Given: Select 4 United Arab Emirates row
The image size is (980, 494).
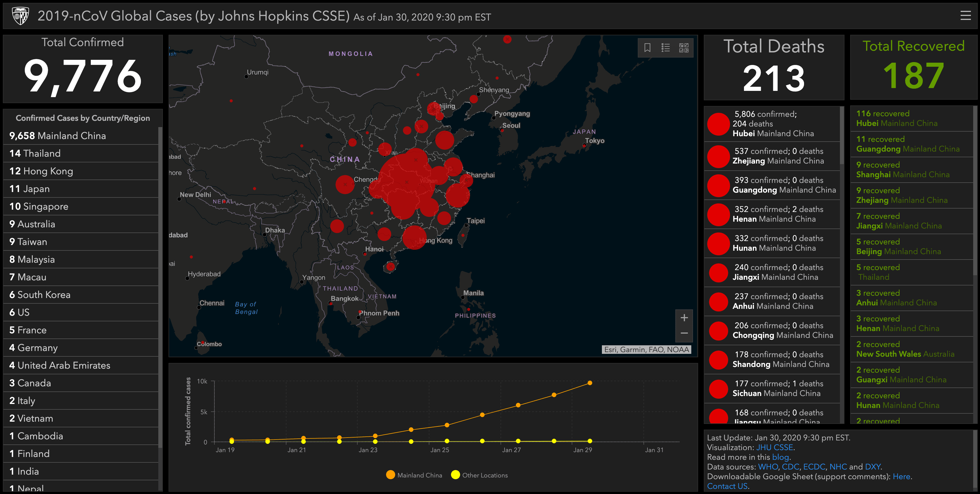Looking at the screenshot, I should (x=81, y=365).
